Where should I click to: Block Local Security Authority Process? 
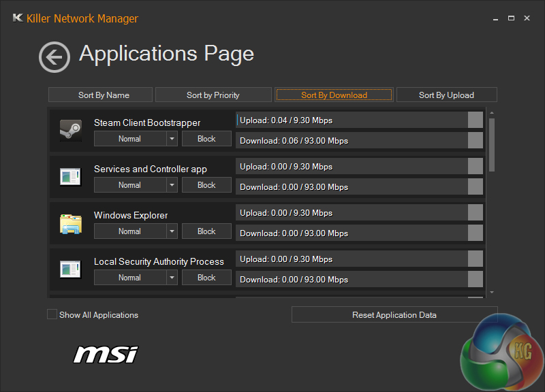click(206, 278)
